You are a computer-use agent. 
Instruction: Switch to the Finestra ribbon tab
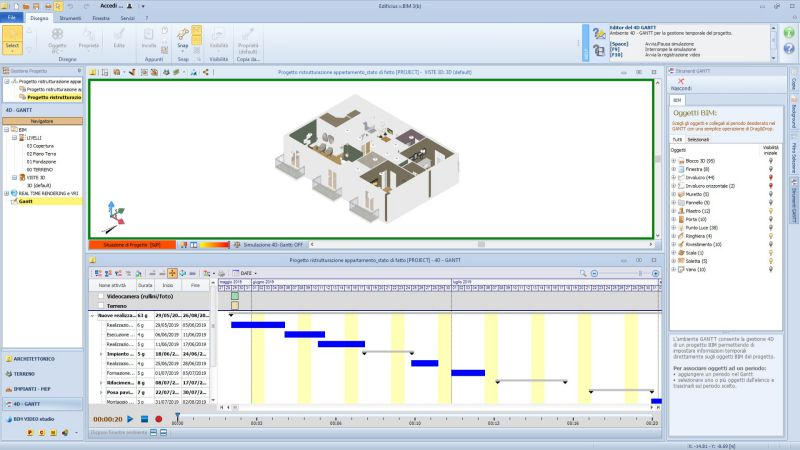pos(101,18)
